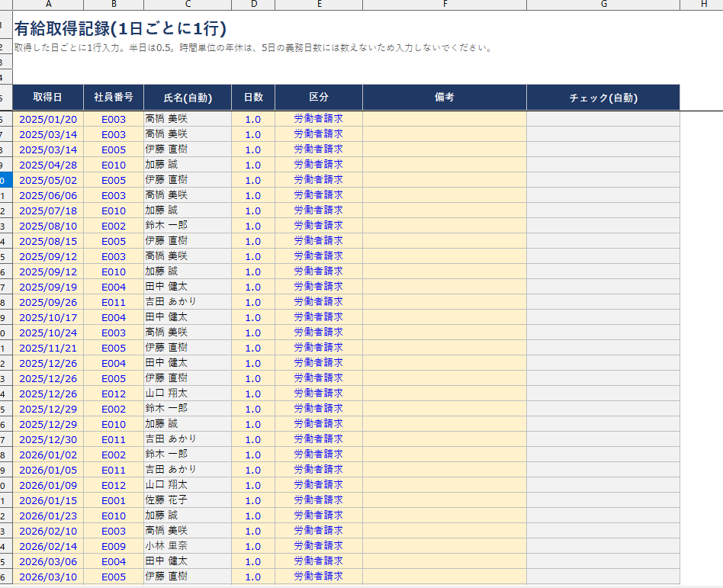Click name cell 佐藤 花子

coord(188,500)
